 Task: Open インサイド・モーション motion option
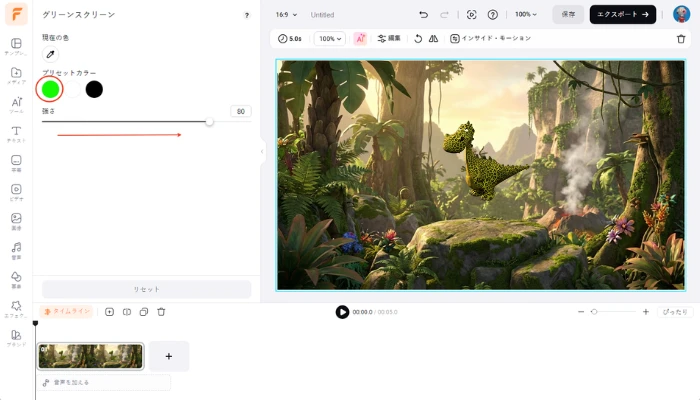tap(490, 38)
